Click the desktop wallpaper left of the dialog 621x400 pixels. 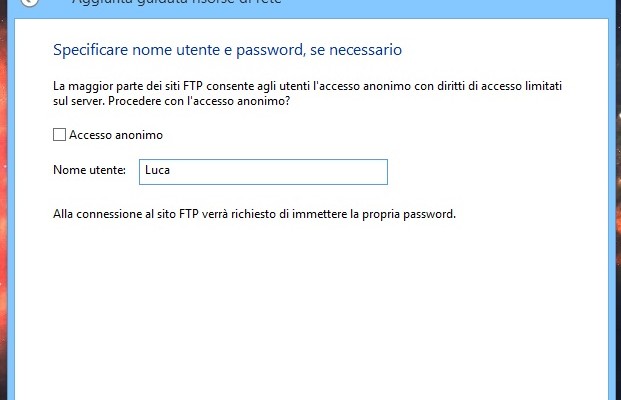point(10,200)
